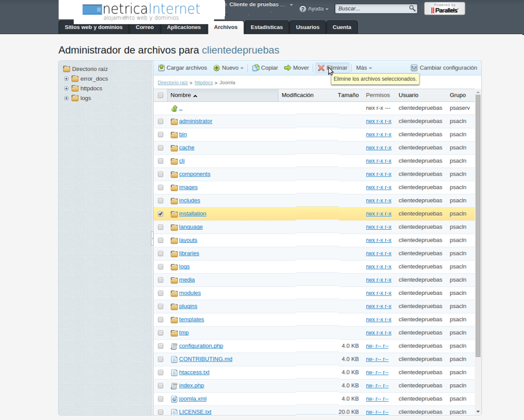Click the Copiar toolbar icon
The image size is (524, 420).
click(256, 68)
